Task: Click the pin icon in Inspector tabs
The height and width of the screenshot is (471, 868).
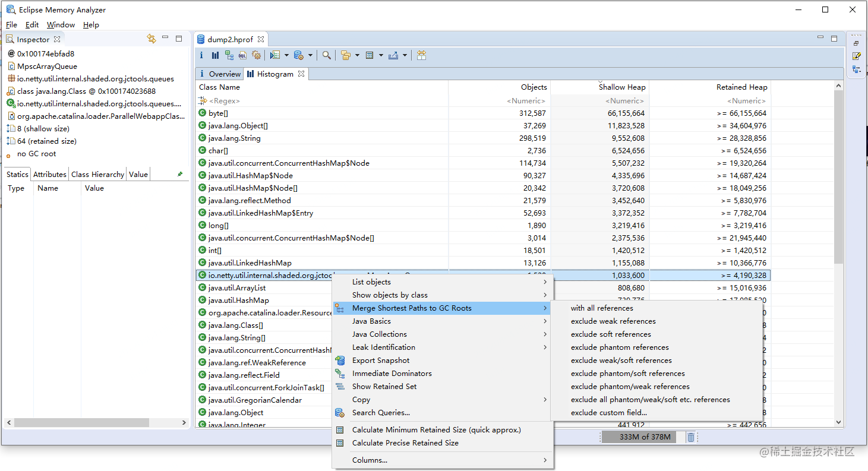Action: coord(180,174)
